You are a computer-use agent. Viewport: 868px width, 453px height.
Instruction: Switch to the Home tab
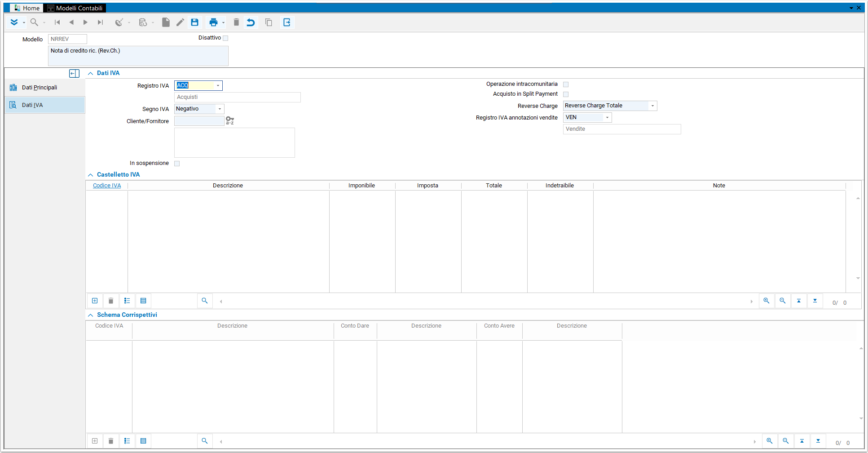coord(27,8)
